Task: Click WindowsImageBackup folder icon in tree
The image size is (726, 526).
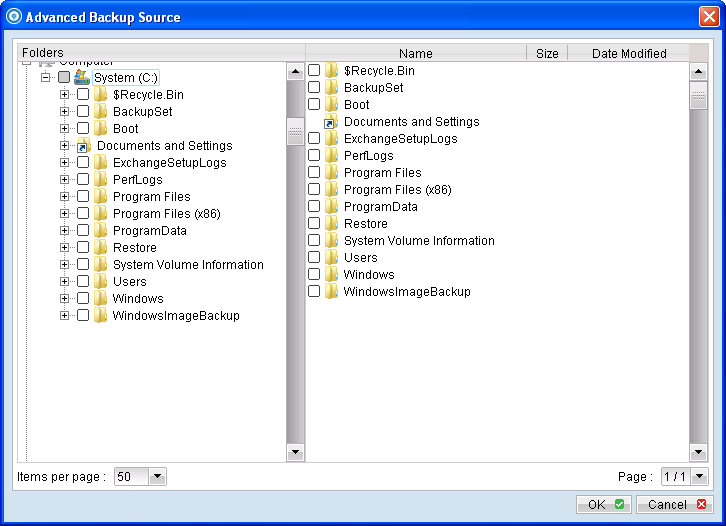Action: point(100,315)
